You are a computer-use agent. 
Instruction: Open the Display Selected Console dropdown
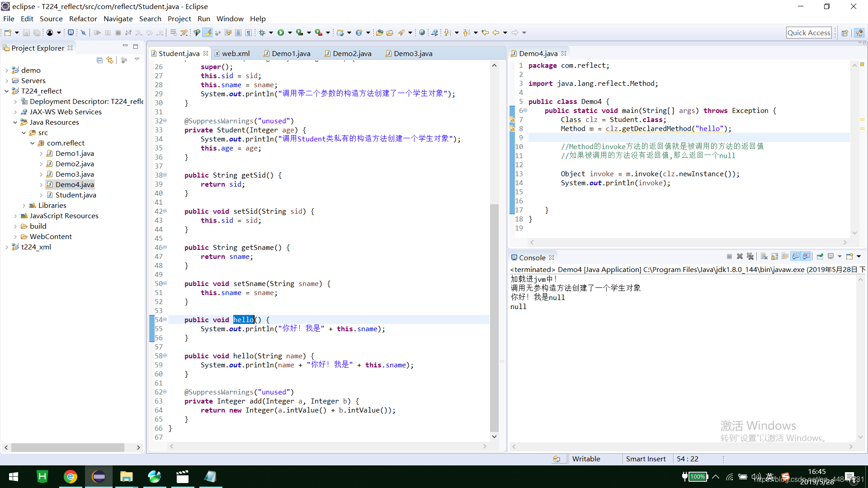point(840,257)
